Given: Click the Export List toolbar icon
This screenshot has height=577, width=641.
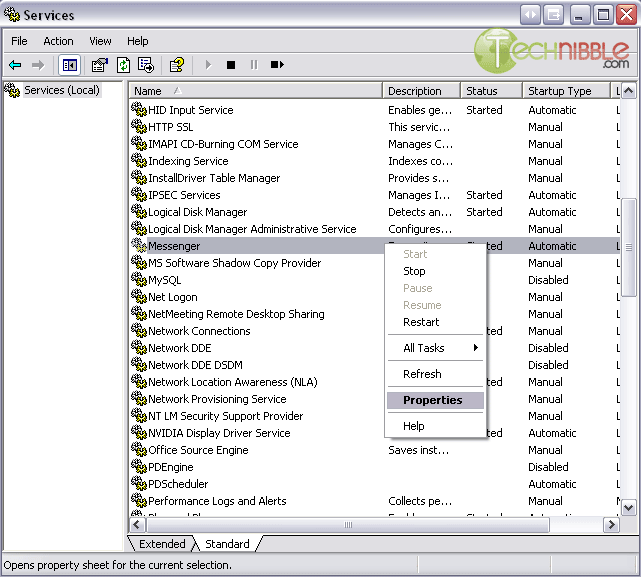Looking at the screenshot, I should pyautogui.click(x=146, y=65).
